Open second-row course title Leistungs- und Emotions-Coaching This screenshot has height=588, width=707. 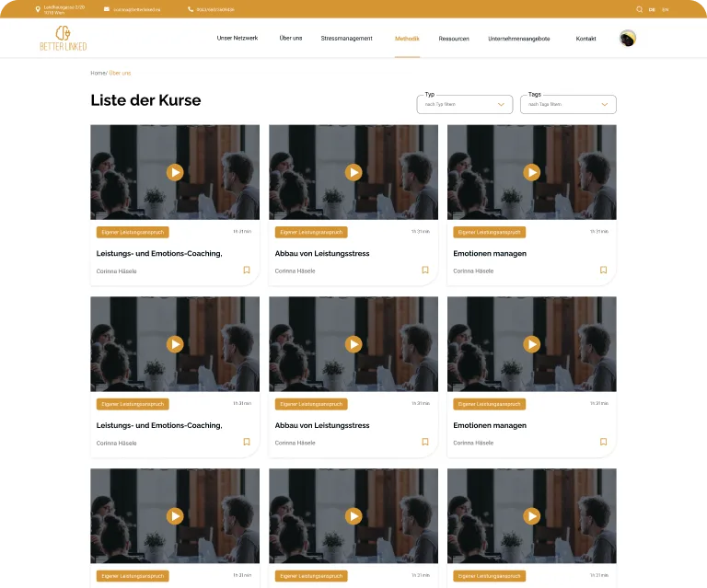coord(159,425)
